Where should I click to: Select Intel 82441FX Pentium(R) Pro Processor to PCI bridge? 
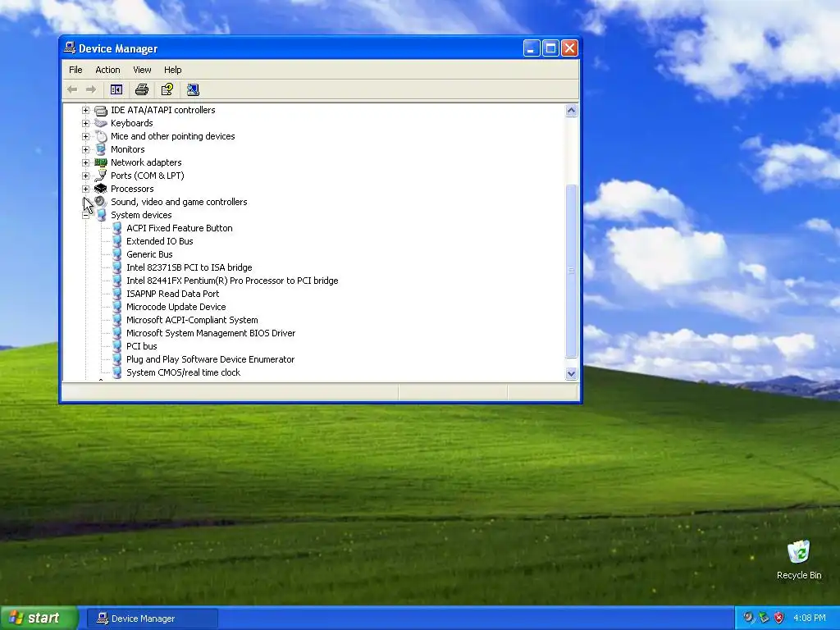(x=232, y=281)
